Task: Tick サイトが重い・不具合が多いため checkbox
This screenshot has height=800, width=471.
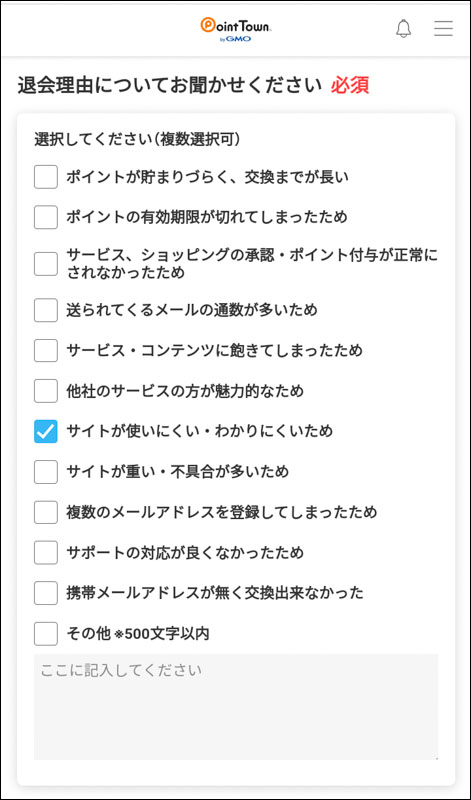Action: coord(46,472)
